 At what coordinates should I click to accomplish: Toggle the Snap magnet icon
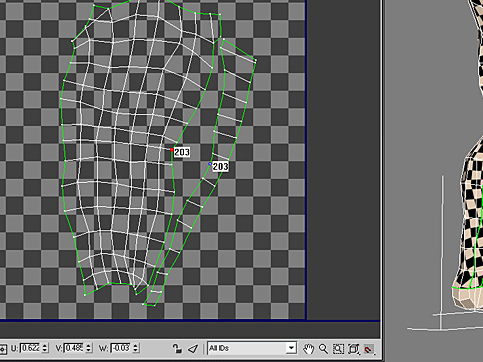[x=369, y=349]
